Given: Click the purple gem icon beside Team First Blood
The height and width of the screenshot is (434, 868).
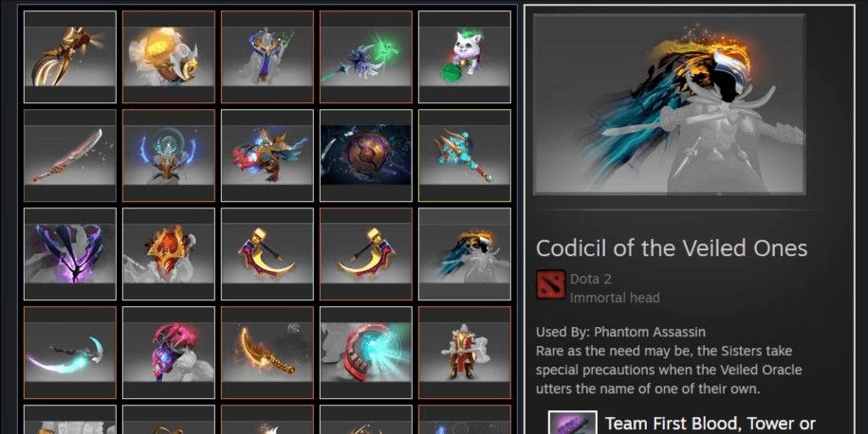Looking at the screenshot, I should click(572, 423).
